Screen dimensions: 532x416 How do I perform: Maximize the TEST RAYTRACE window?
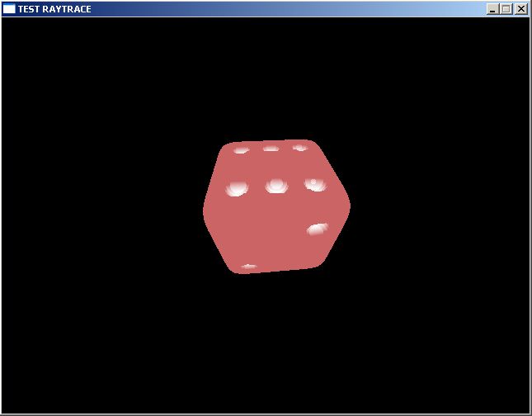tap(506, 9)
